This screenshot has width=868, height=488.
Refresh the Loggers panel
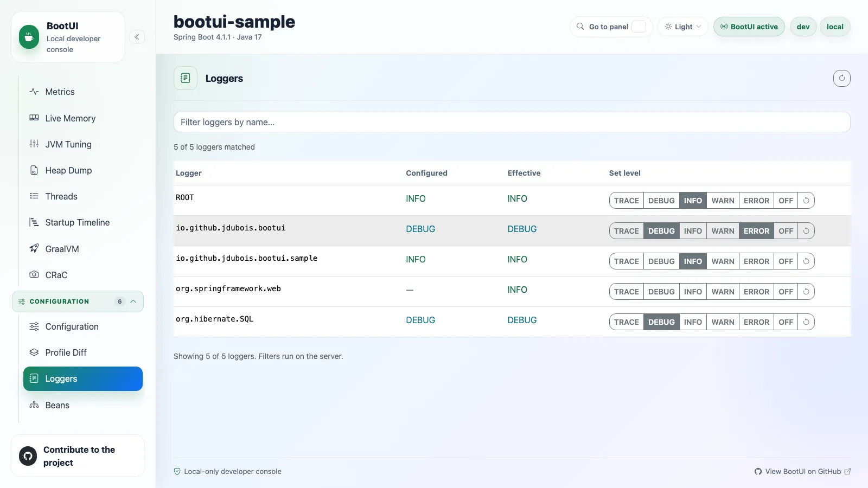point(841,78)
